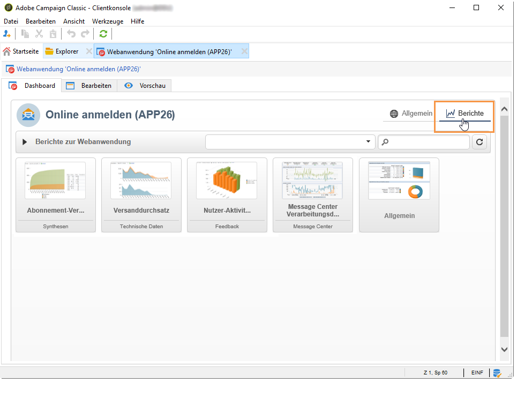Open the Berichte view link
The image size is (532, 398).
464,114
